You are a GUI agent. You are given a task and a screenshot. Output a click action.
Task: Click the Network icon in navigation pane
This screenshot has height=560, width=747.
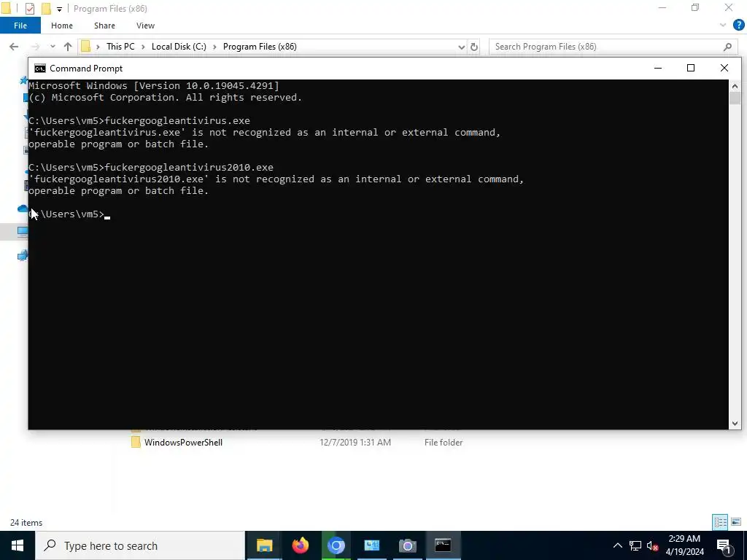23,256
